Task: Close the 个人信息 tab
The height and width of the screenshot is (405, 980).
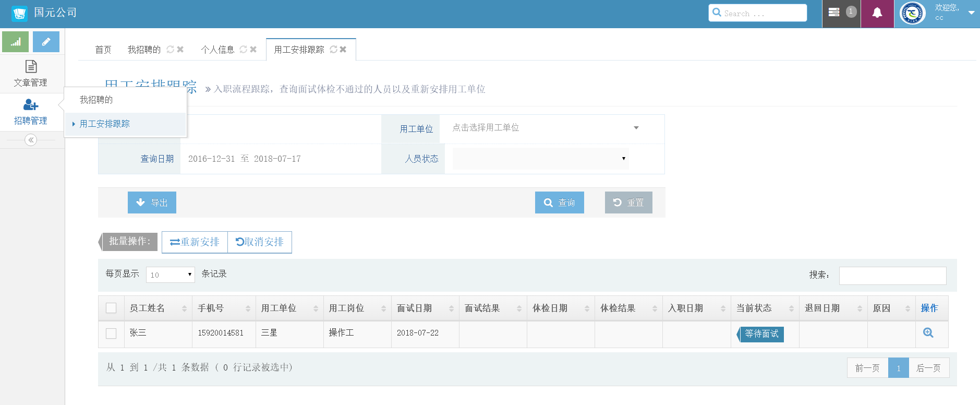Action: [x=253, y=49]
